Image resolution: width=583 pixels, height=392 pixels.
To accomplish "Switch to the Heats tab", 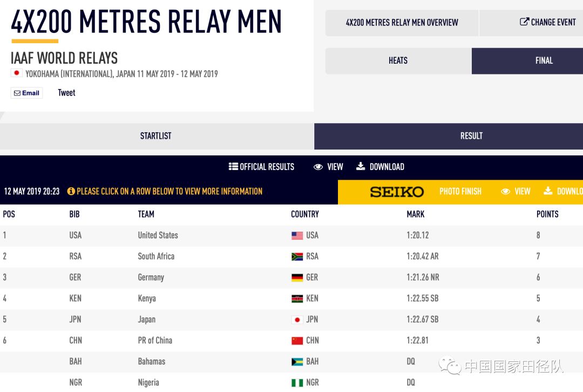I will pos(398,60).
